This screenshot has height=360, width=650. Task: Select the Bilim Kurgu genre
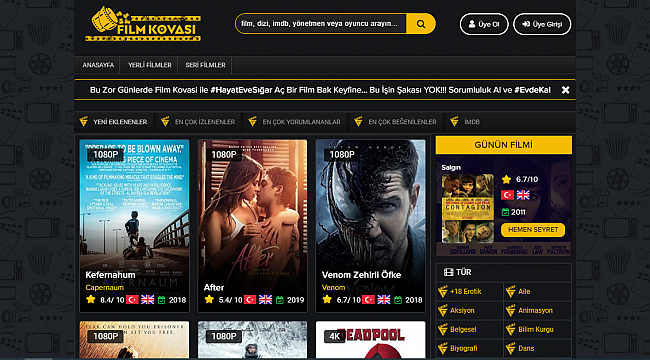537,329
